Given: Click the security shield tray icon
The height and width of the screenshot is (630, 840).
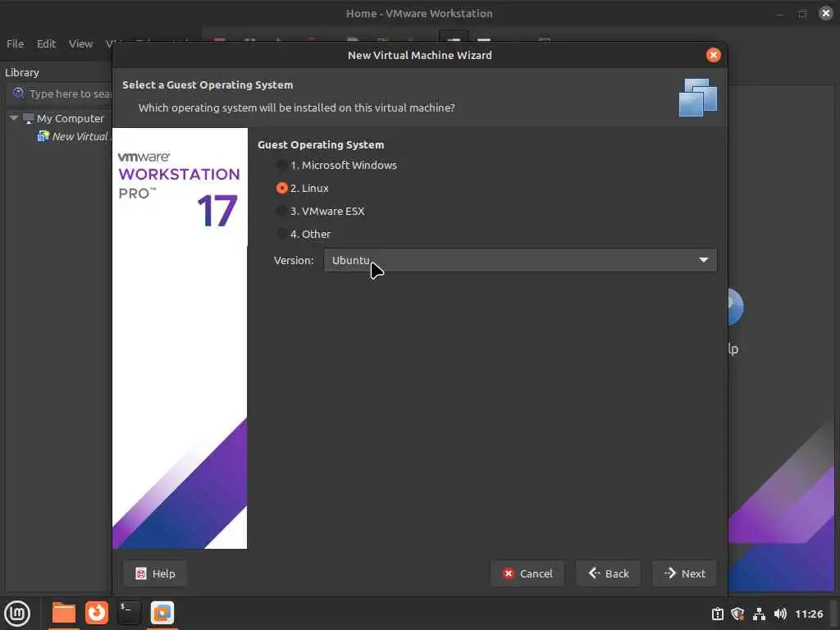Looking at the screenshot, I should click(x=737, y=614).
